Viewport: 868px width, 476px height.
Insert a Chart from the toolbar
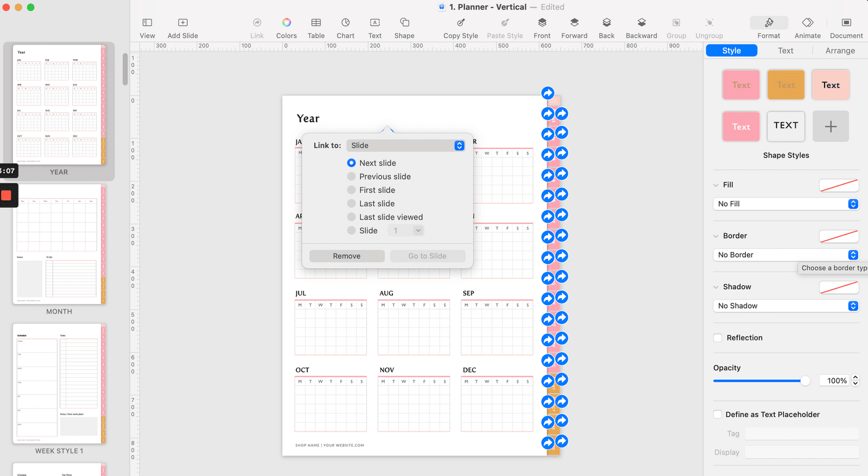pos(345,26)
